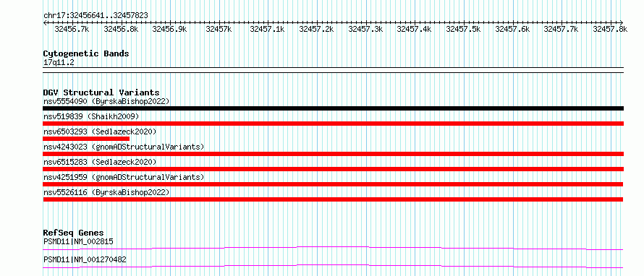
Task: Open variant label nsv4251959 (gnomADStructuralVariants)
Action: (124, 177)
